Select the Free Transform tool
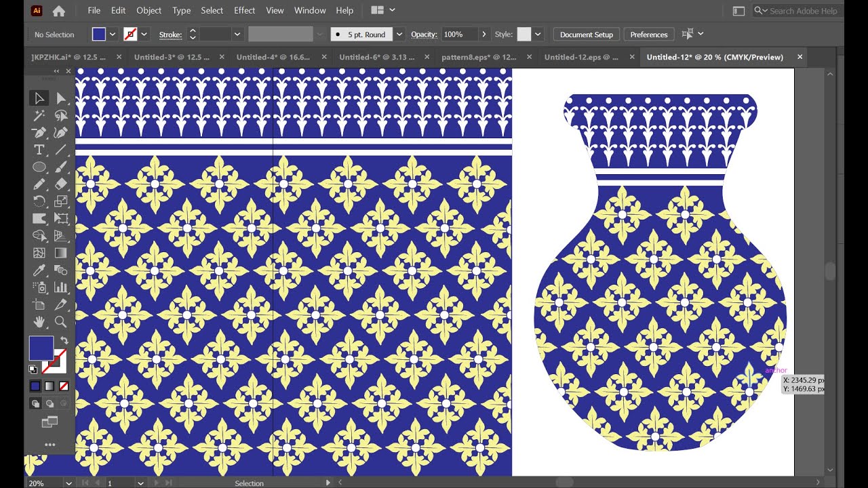Viewport: 868px width, 488px height. [61, 219]
